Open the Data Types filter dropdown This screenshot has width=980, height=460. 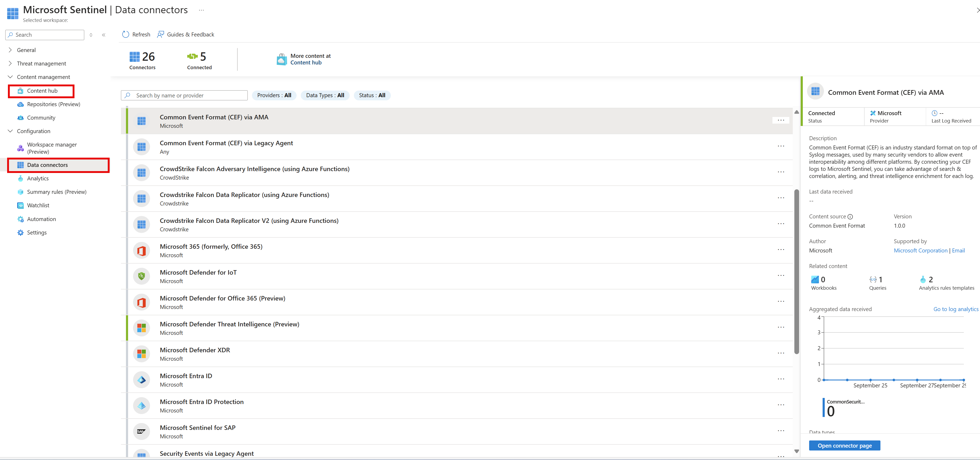(x=325, y=95)
